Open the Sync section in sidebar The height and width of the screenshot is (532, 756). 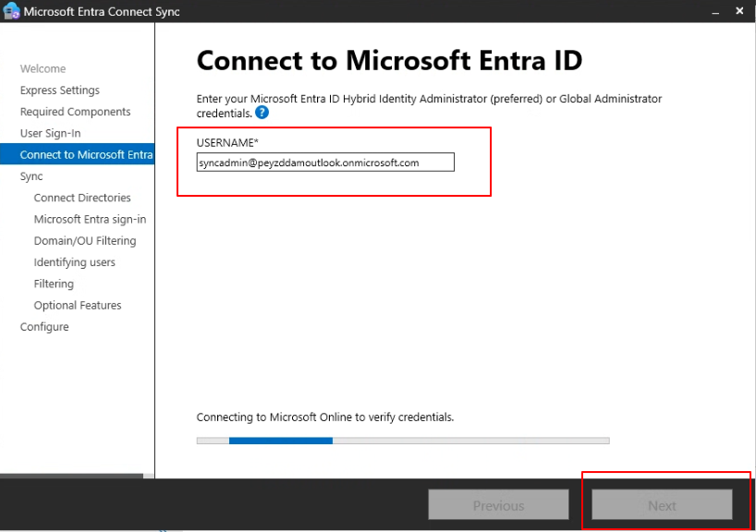[x=31, y=176]
